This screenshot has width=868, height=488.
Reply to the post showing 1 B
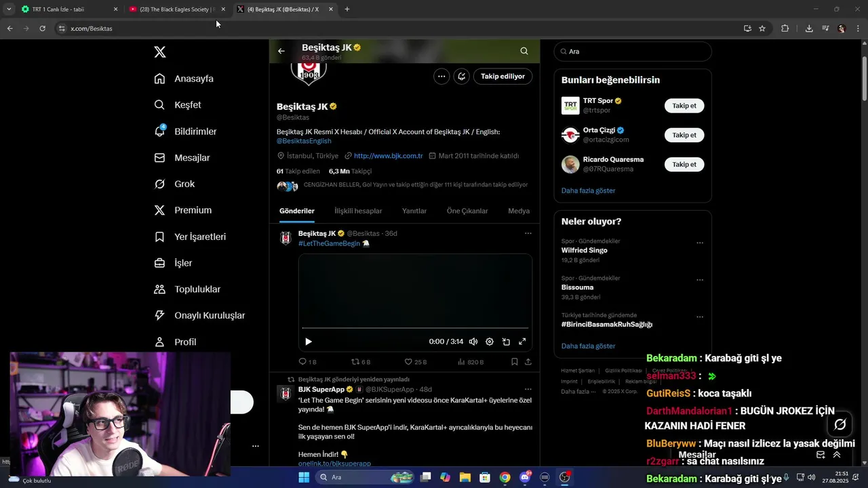[307, 362]
